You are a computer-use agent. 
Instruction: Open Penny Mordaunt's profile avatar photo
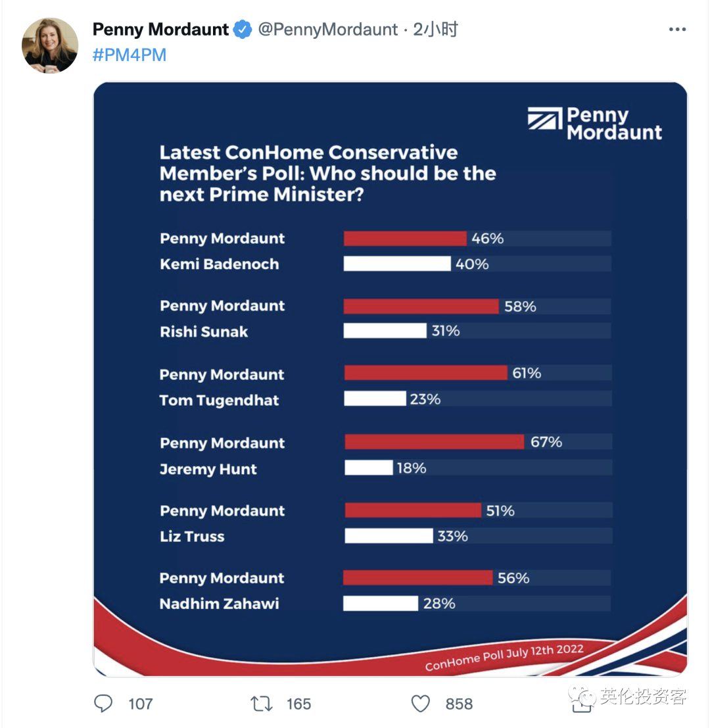(x=50, y=45)
